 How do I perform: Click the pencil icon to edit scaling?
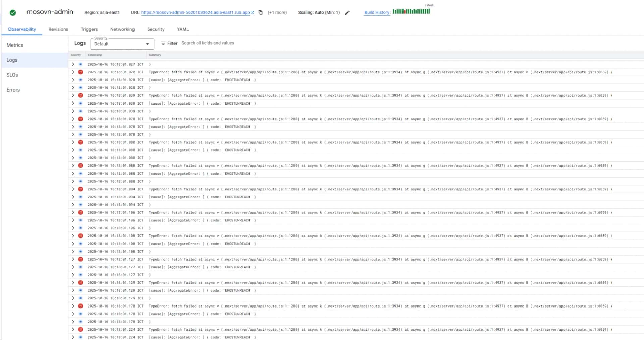point(347,13)
